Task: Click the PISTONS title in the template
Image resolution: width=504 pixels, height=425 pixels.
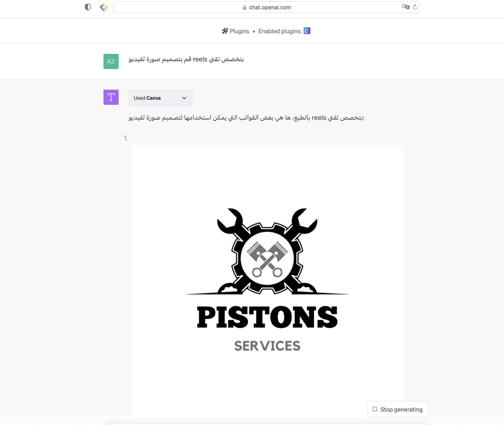Action: (267, 317)
